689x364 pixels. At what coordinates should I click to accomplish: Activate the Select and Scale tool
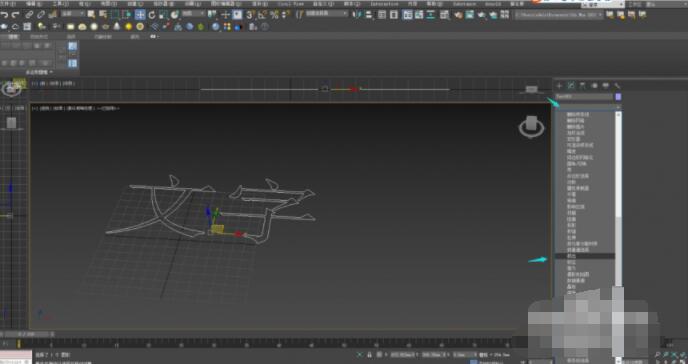[x=163, y=15]
